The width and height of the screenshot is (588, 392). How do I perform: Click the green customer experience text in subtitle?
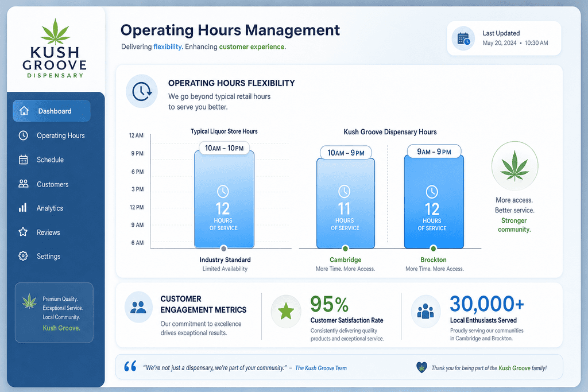coord(253,47)
